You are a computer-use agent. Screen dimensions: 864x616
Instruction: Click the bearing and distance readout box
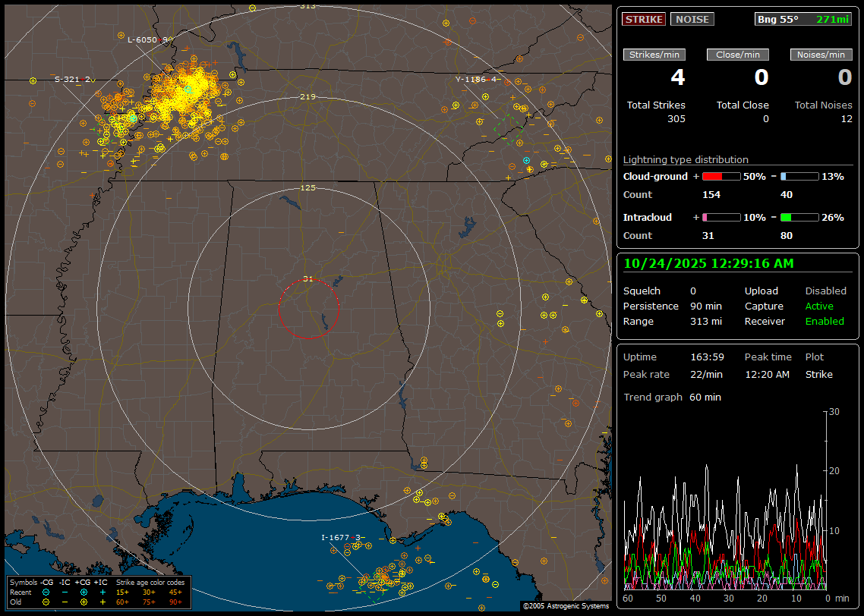(x=804, y=19)
